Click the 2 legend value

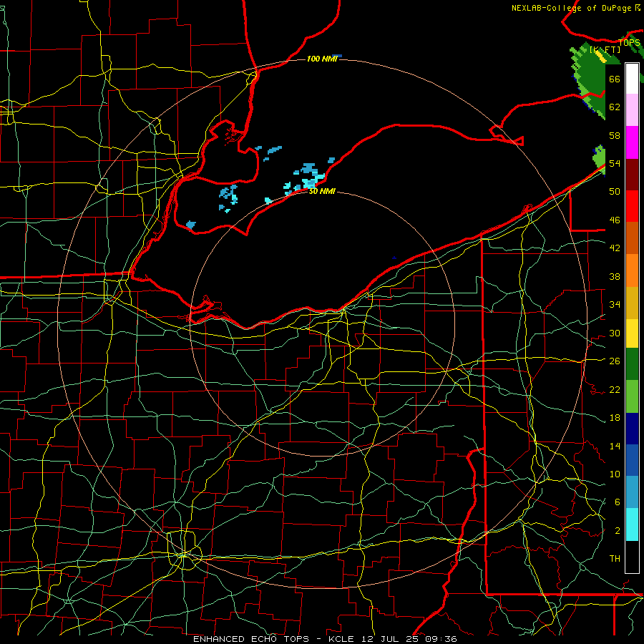617,531
